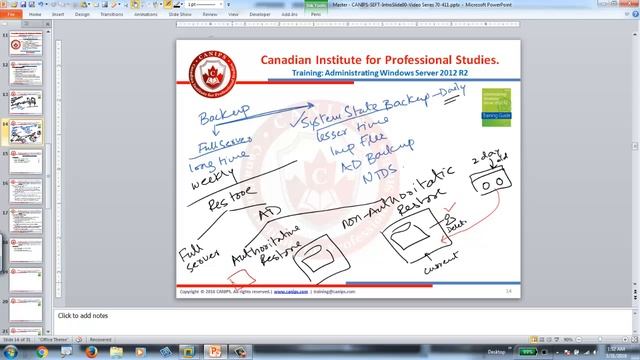Open the Undo history dropdown arrow
Screen dimensions: 640x360
tap(46, 4)
